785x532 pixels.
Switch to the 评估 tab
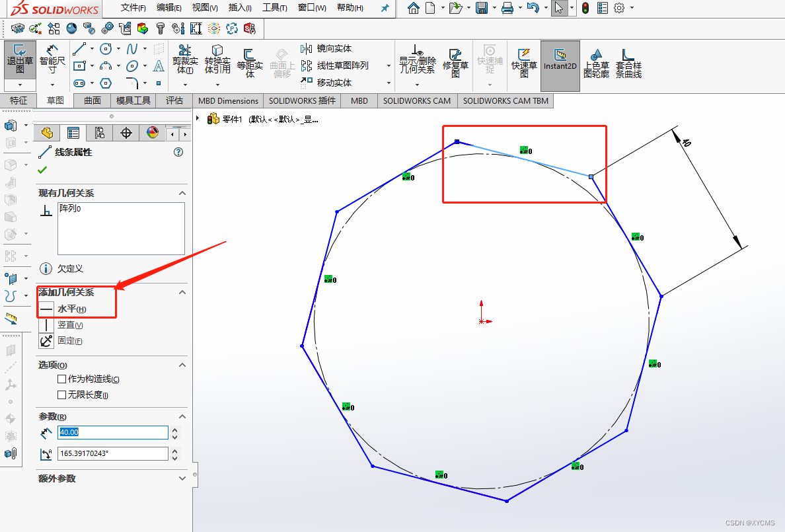pyautogui.click(x=174, y=100)
